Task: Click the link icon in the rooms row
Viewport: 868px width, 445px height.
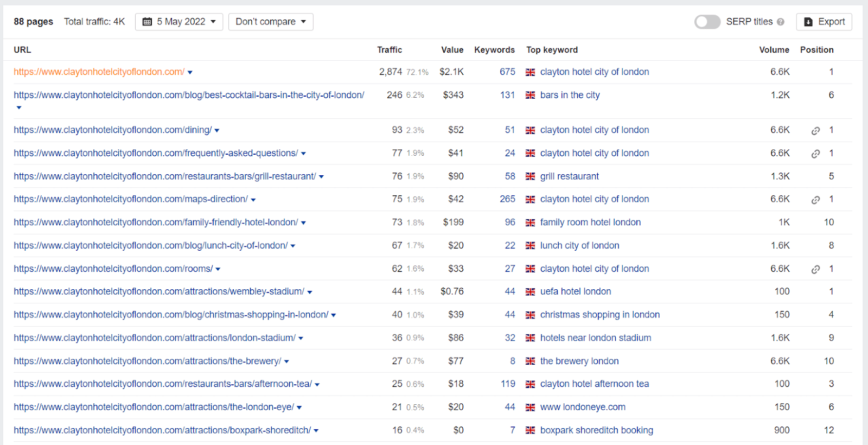Action: click(x=815, y=270)
